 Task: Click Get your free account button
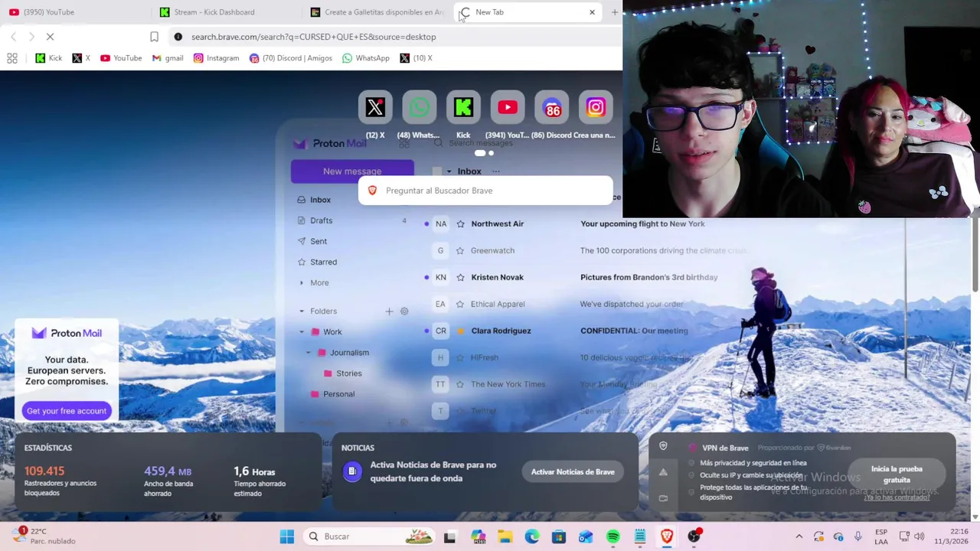point(67,411)
